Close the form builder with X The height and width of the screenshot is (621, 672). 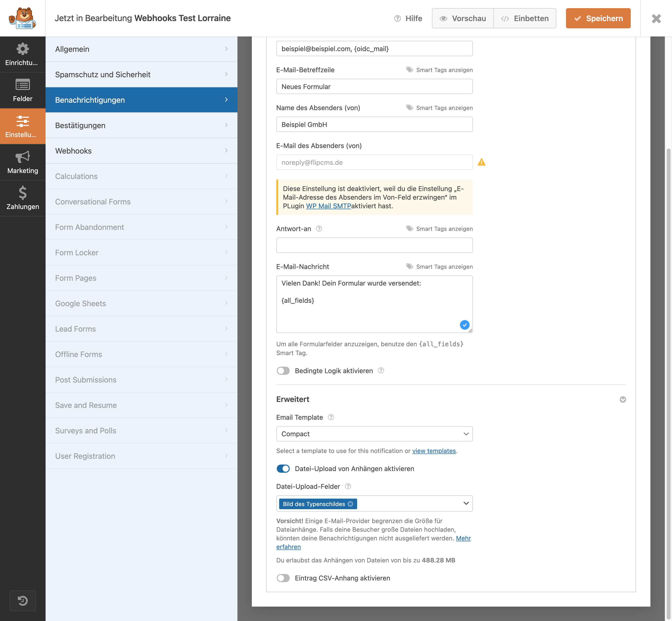(656, 18)
